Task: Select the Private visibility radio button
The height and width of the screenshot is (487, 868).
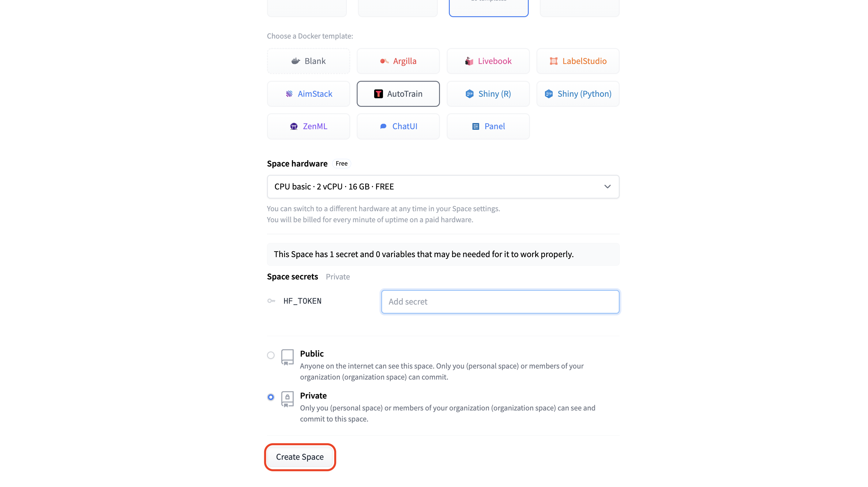Action: click(271, 397)
